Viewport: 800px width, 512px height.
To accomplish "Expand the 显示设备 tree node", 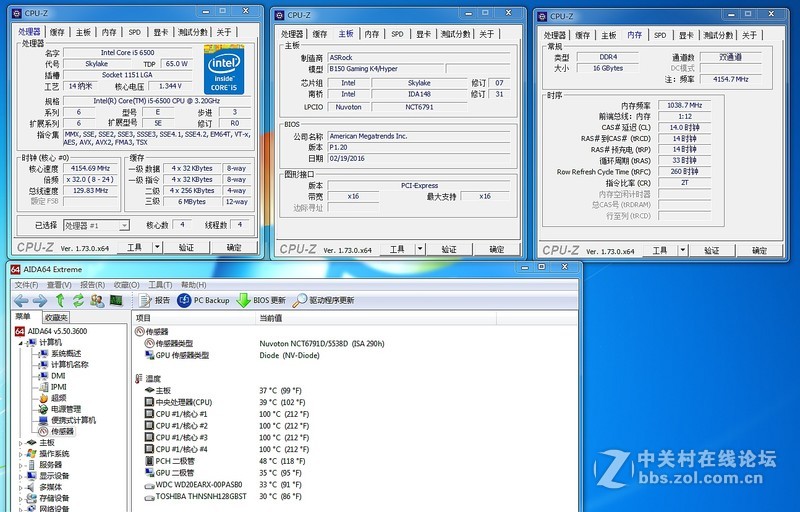I will tap(21, 476).
